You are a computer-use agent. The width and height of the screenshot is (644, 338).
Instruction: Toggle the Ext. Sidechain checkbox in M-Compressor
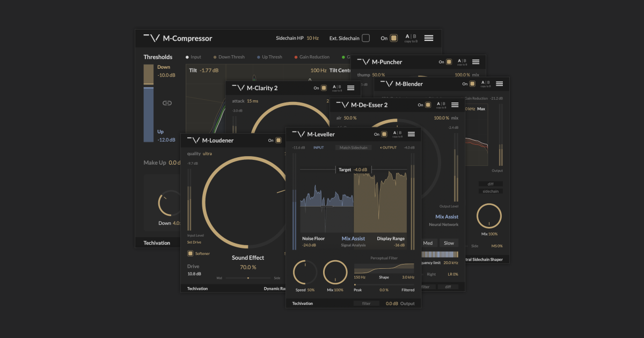[365, 38]
